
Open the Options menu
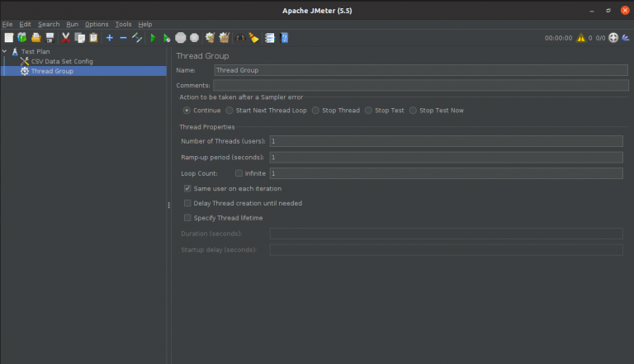pyautogui.click(x=97, y=24)
